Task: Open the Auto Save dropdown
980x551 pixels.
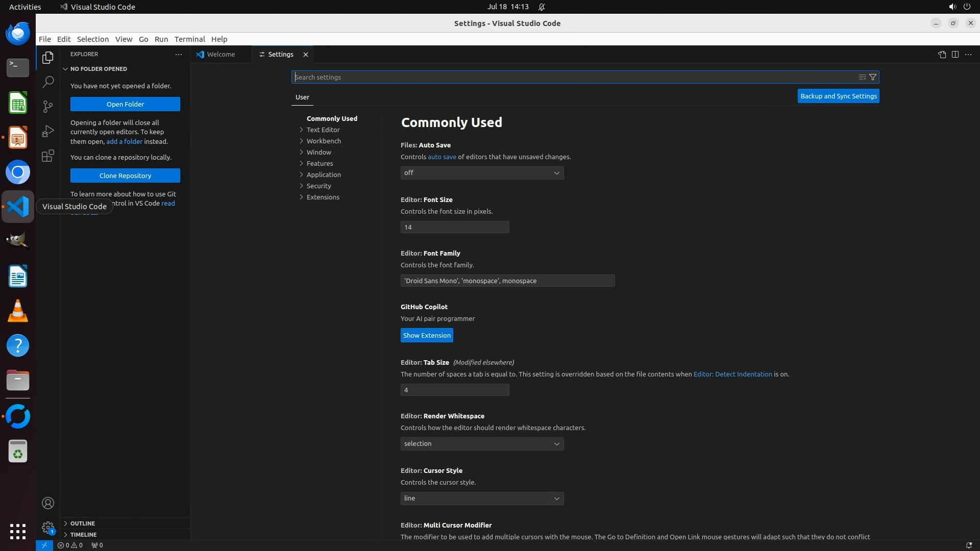Action: point(482,173)
